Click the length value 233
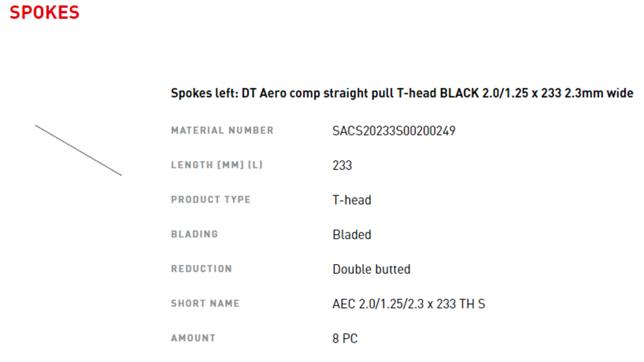The image size is (644, 362). pos(342,165)
